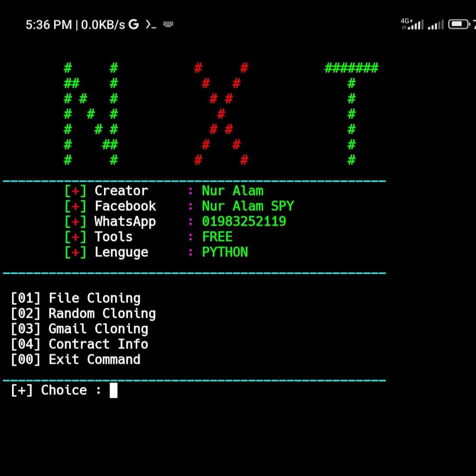Tap the [+] marker beside WhatsApp
This screenshot has height=476, width=476.
tap(75, 222)
